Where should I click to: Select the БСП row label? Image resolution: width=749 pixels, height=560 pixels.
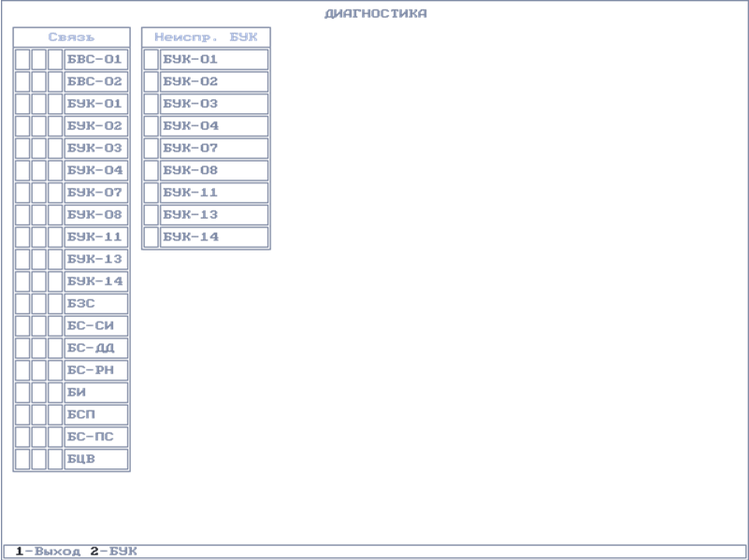click(x=96, y=415)
